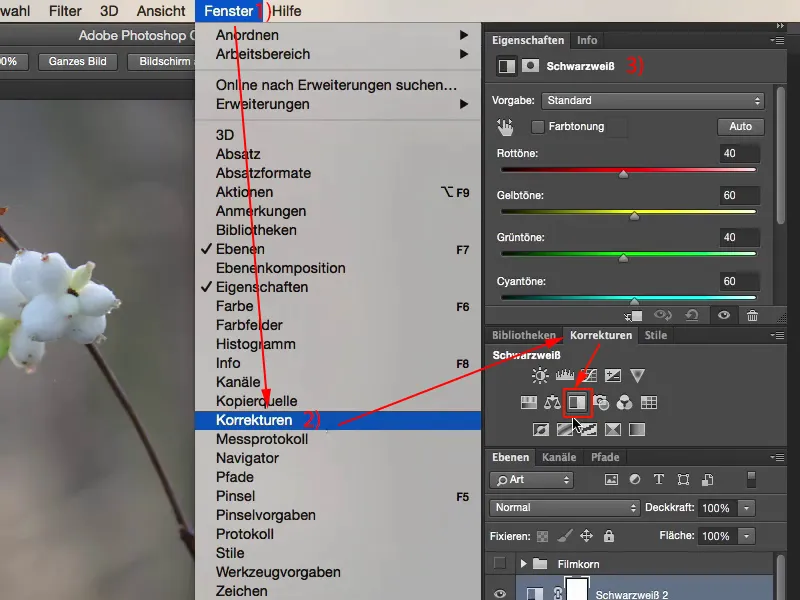This screenshot has width=800, height=600.
Task: Click the Rottöne value field
Action: tap(739, 154)
